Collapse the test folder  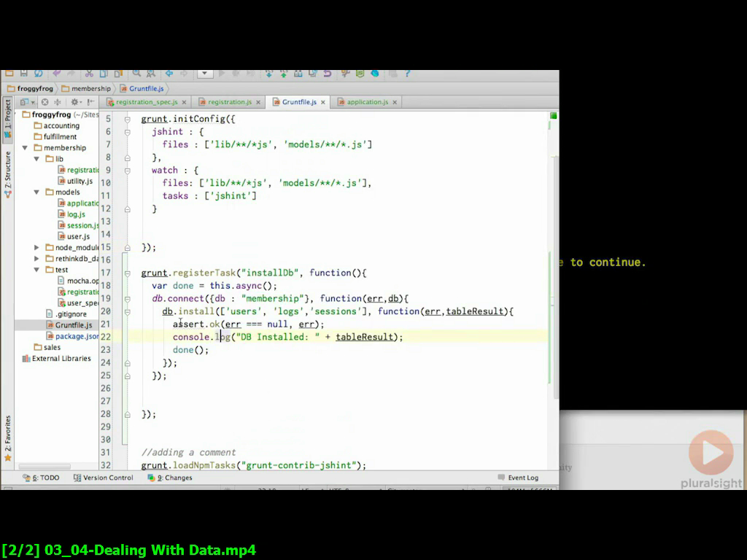click(36, 270)
